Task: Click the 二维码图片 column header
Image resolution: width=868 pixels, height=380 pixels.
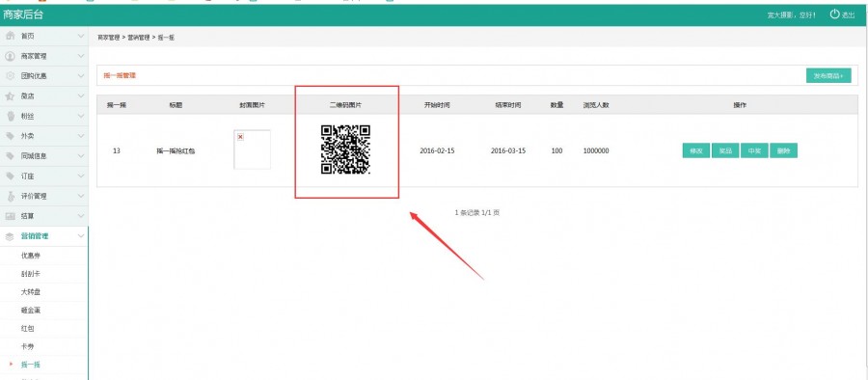Action: tap(345, 105)
